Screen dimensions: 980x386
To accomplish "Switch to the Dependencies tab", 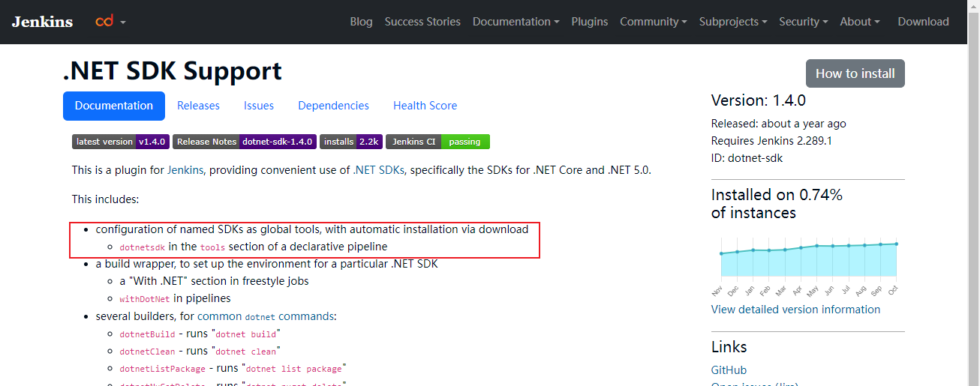I will point(333,106).
